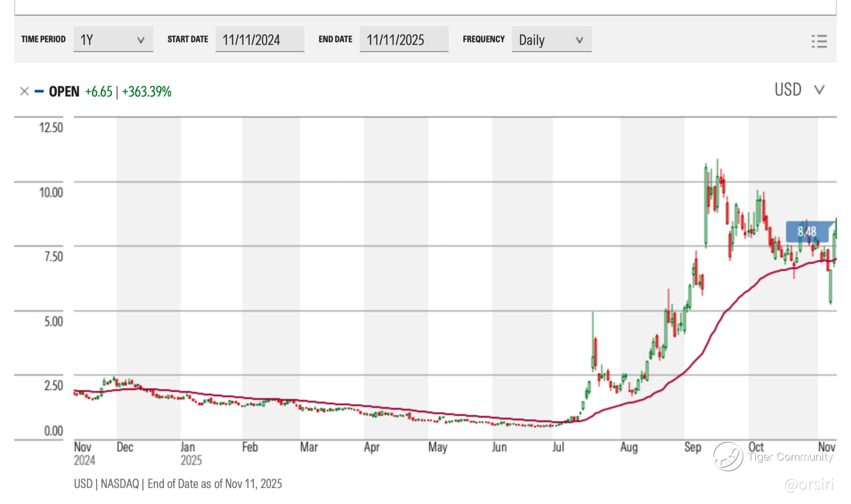
Task: Click the Sep month label on axis
Action: click(692, 447)
